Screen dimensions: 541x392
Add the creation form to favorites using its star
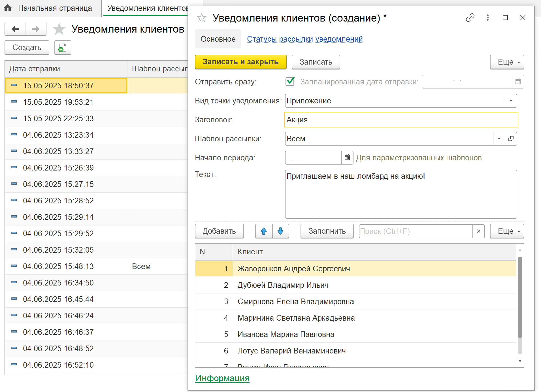point(202,18)
